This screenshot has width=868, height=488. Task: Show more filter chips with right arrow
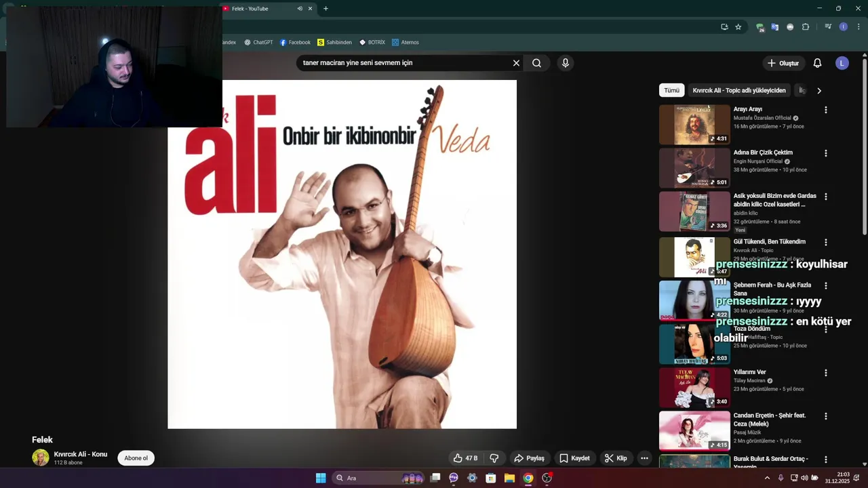pyautogui.click(x=819, y=90)
